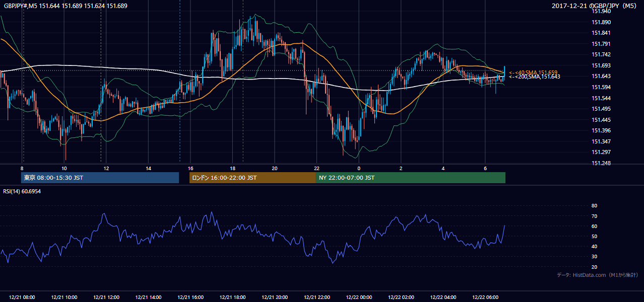Click the 40 SMA 151.659 label
644x302 pixels.
pos(533,72)
